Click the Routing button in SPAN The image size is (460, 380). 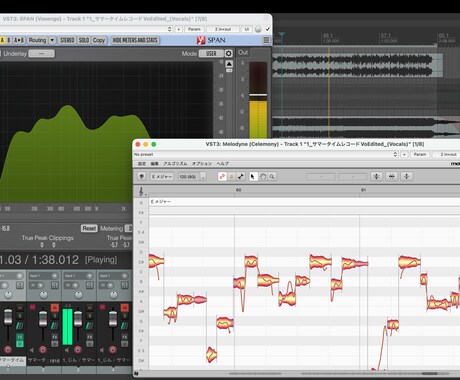click(37, 40)
